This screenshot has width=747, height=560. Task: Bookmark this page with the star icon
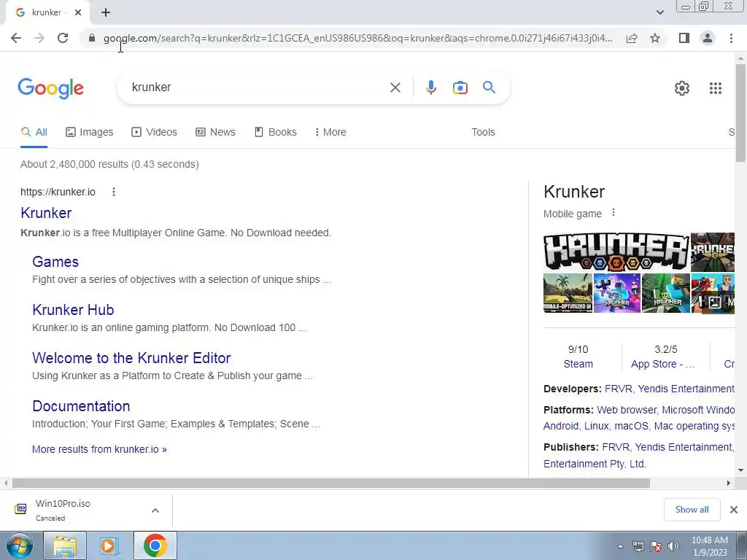tap(655, 38)
